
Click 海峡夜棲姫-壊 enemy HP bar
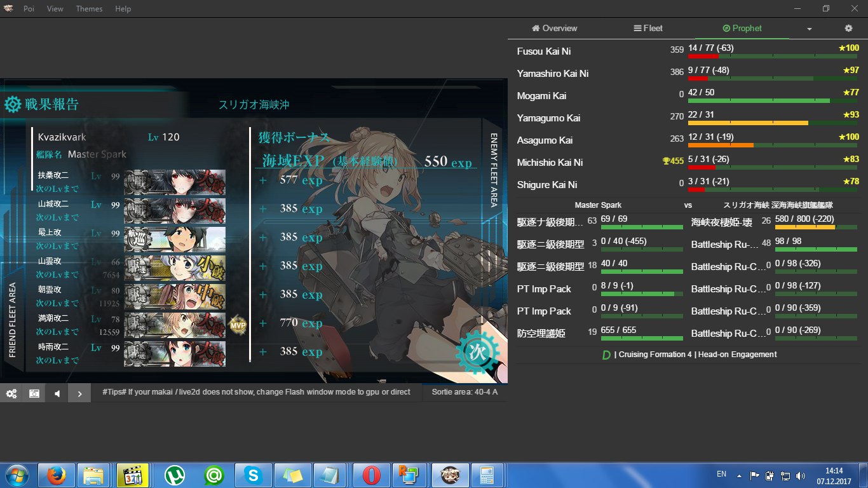[817, 226]
